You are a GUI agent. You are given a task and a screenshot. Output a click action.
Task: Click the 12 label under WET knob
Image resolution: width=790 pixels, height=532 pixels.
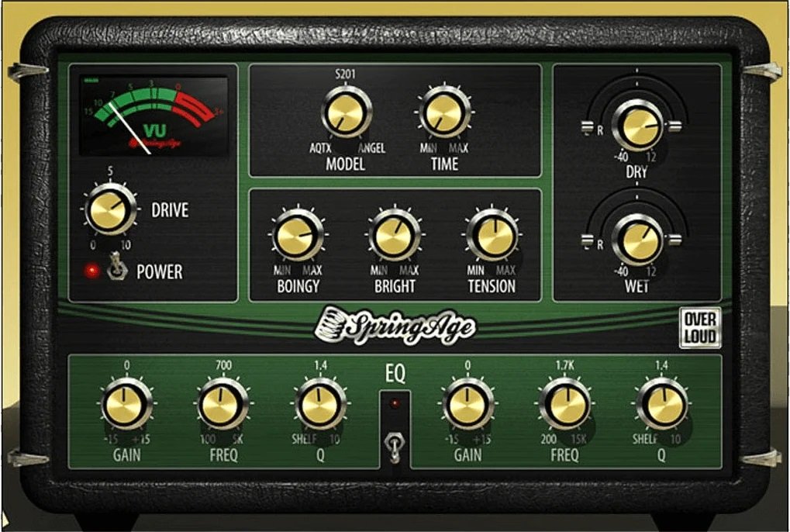(x=651, y=271)
